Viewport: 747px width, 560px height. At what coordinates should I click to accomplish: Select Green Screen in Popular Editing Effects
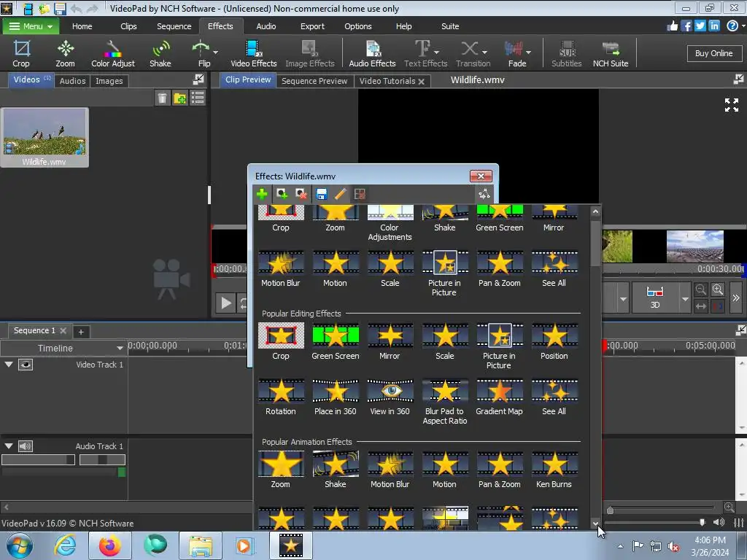point(336,341)
